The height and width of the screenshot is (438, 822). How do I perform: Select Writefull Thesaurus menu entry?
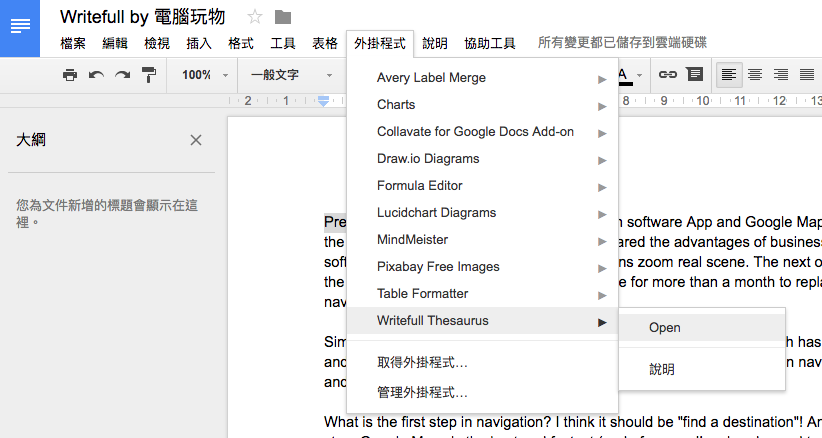[x=482, y=321]
